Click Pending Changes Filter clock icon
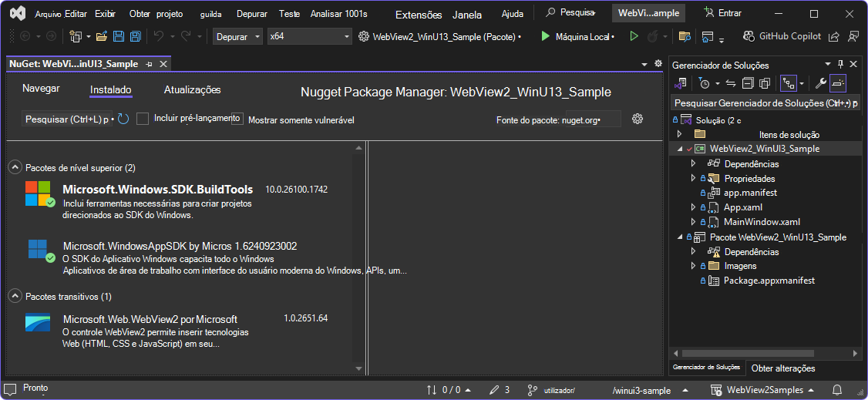868x400 pixels. pyautogui.click(x=704, y=83)
